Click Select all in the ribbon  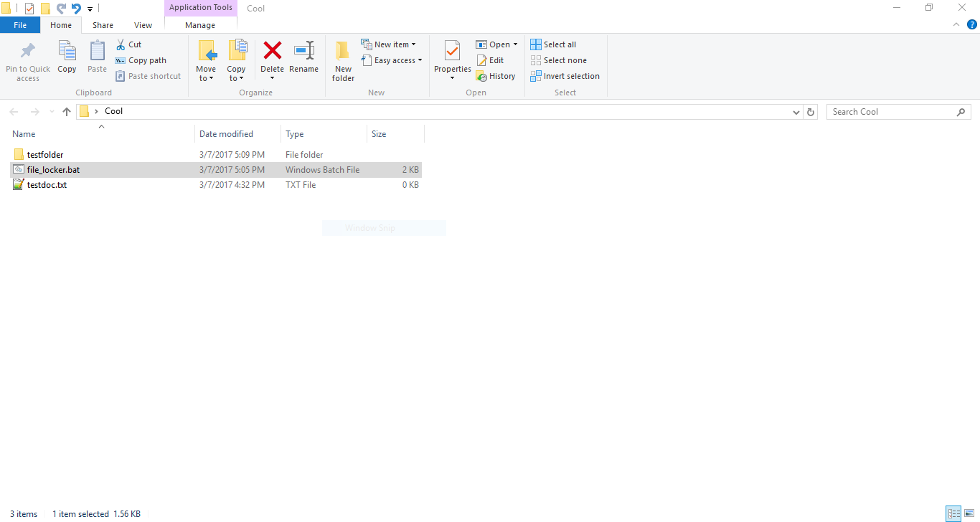tap(553, 44)
